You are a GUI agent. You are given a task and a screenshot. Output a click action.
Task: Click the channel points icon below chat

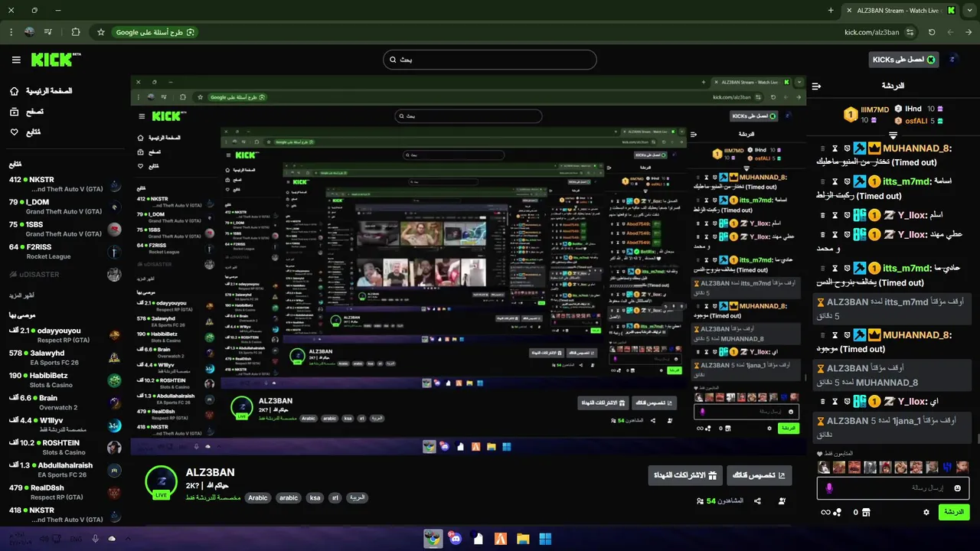(838, 512)
